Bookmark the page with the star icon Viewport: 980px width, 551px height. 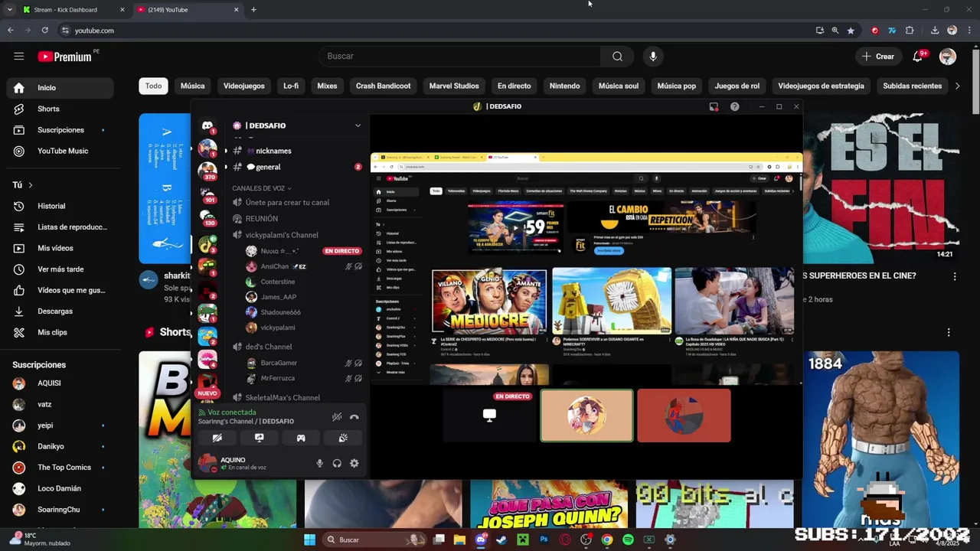tap(851, 31)
